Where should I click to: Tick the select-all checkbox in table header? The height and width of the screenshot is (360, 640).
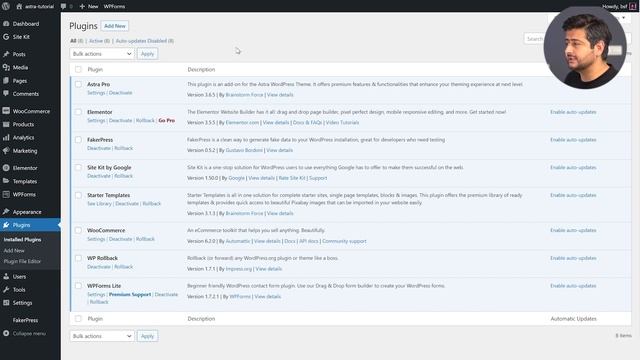click(x=78, y=69)
